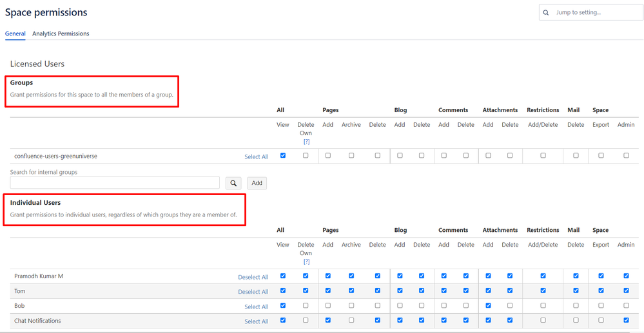
Task: Enable Mail Delete for Bob
Action: [576, 305]
